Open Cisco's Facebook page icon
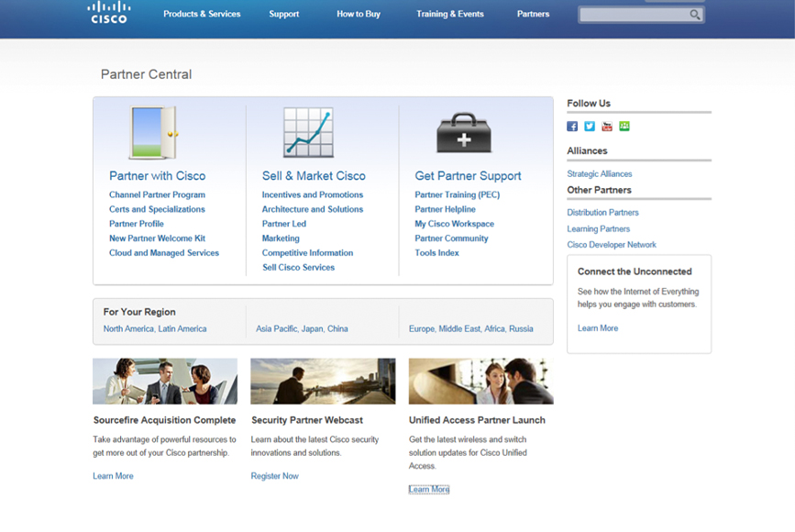The height and width of the screenshot is (532, 795). (572, 127)
